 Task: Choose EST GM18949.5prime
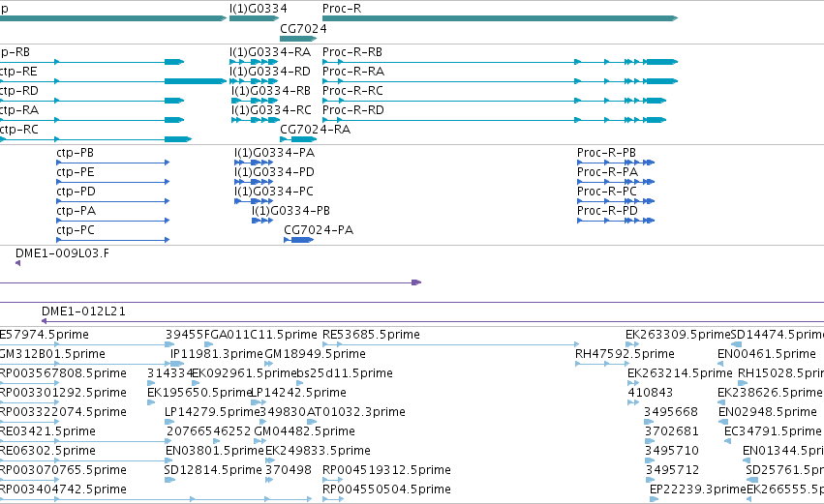(x=315, y=354)
